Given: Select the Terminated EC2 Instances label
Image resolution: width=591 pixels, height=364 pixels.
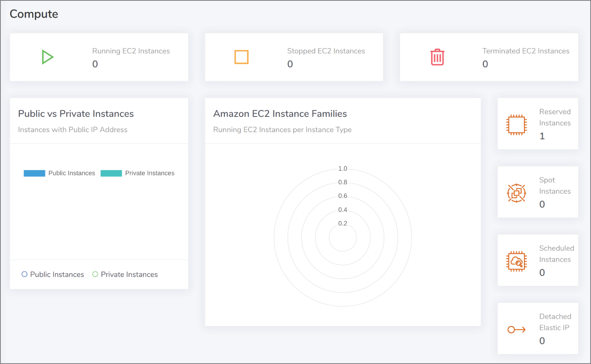Looking at the screenshot, I should tap(526, 51).
